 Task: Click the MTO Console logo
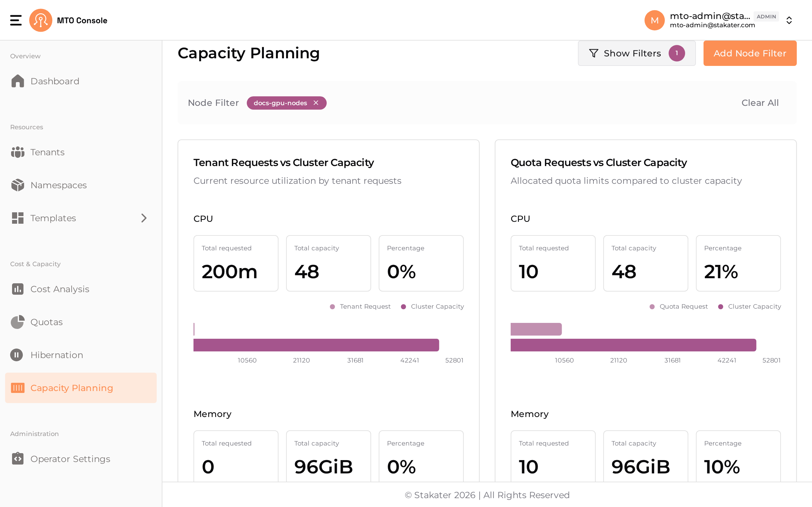coord(41,20)
